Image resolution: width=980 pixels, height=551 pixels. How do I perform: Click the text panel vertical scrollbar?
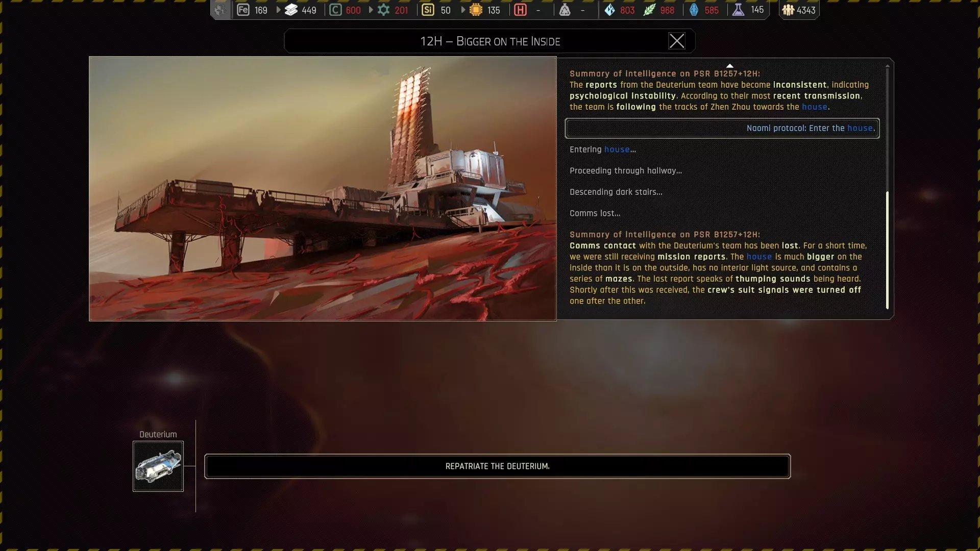coord(887,250)
